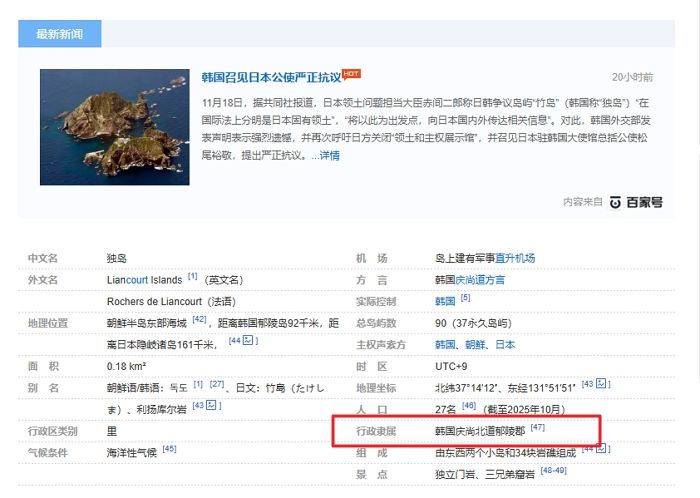Click 日本 in the 主权声索方 row
This screenshot has height=498, width=700.
point(506,344)
